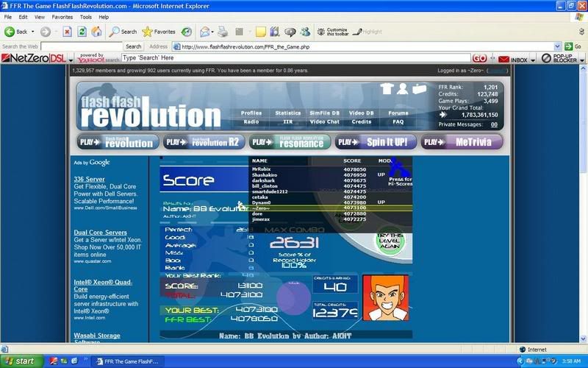Click the IE Home toolbar icon
This screenshot has height=368, width=588.
coord(96,32)
